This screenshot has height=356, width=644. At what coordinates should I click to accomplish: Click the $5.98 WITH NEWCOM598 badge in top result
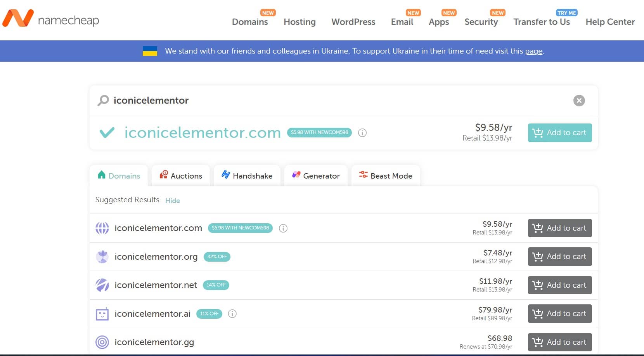pyautogui.click(x=319, y=132)
